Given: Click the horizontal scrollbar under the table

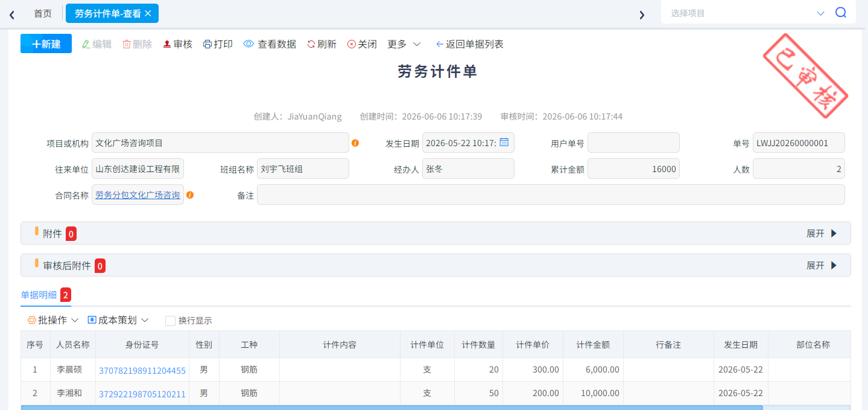Looking at the screenshot, I should (392, 408).
